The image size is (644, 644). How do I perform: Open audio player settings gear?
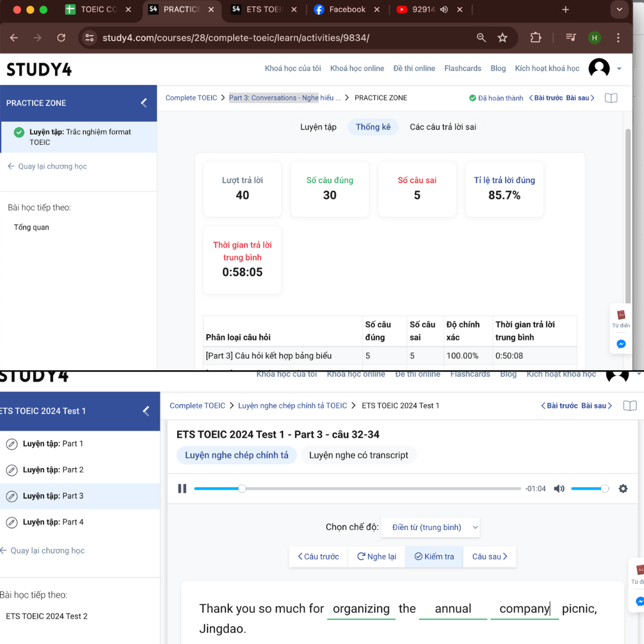click(623, 488)
